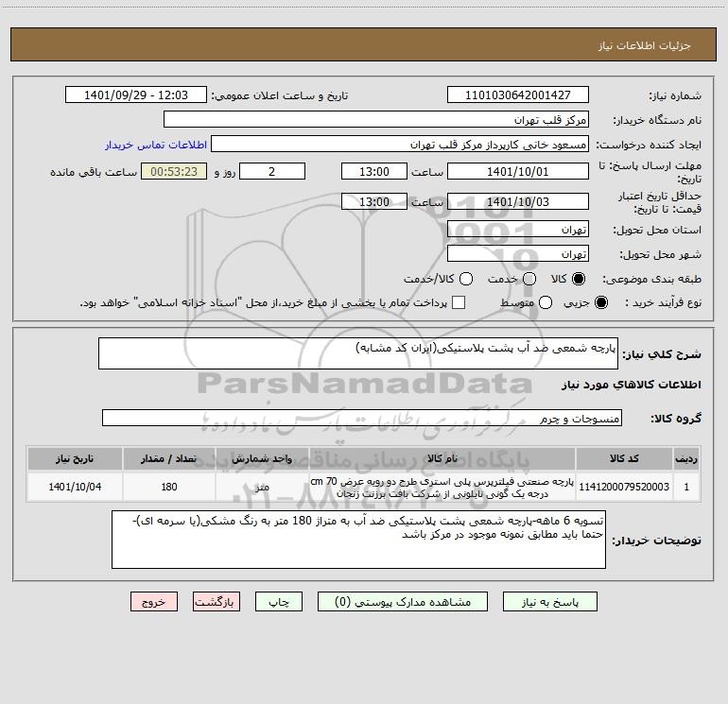Click the remaining days field showing 2
The height and width of the screenshot is (704, 728).
pyautogui.click(x=272, y=171)
